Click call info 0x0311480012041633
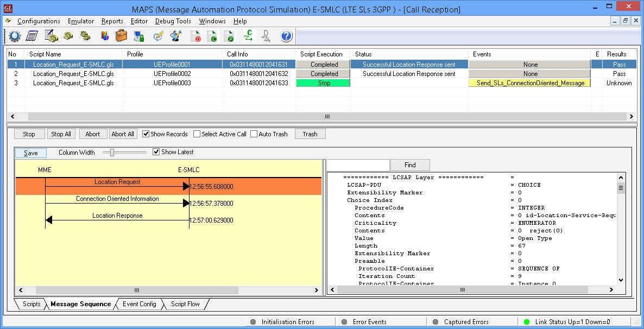The height and width of the screenshot is (329, 644). [259, 83]
